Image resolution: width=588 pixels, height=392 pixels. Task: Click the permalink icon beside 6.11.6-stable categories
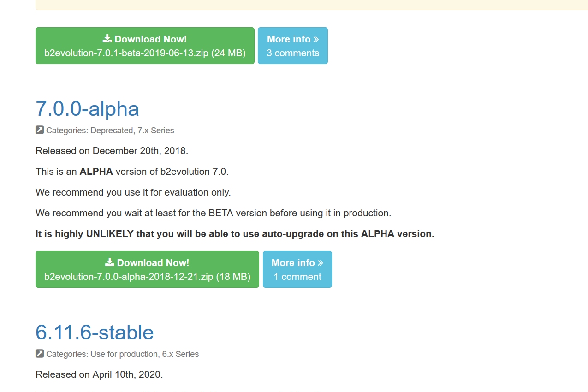[x=40, y=354]
